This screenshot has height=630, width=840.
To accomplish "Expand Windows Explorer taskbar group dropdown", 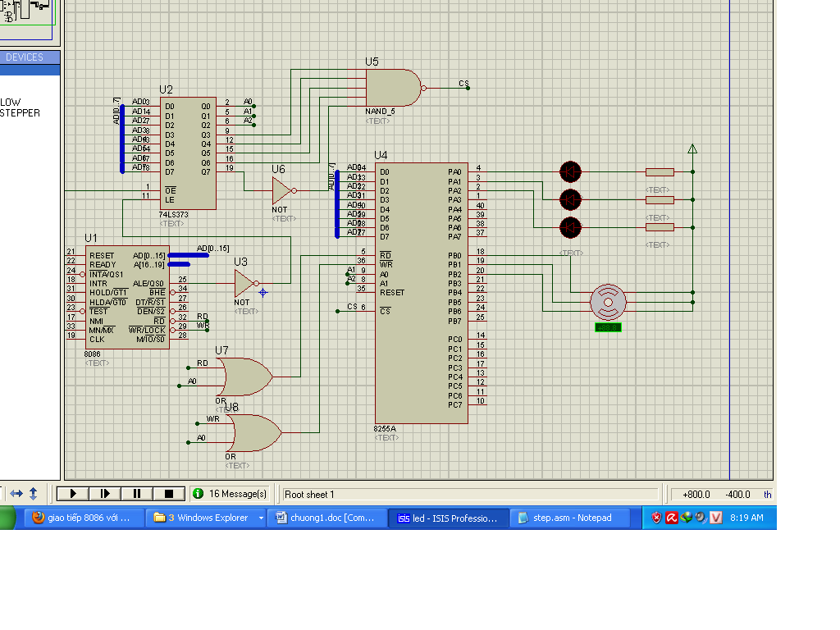I will point(261,518).
